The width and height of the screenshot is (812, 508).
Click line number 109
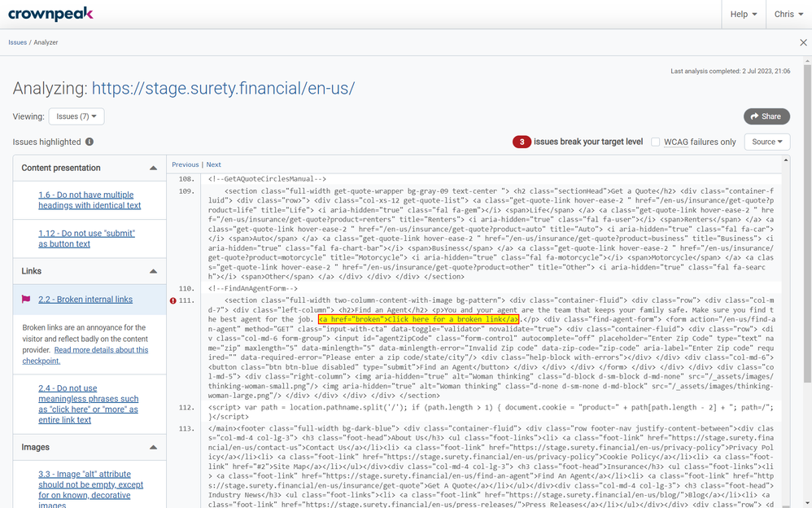186,191
